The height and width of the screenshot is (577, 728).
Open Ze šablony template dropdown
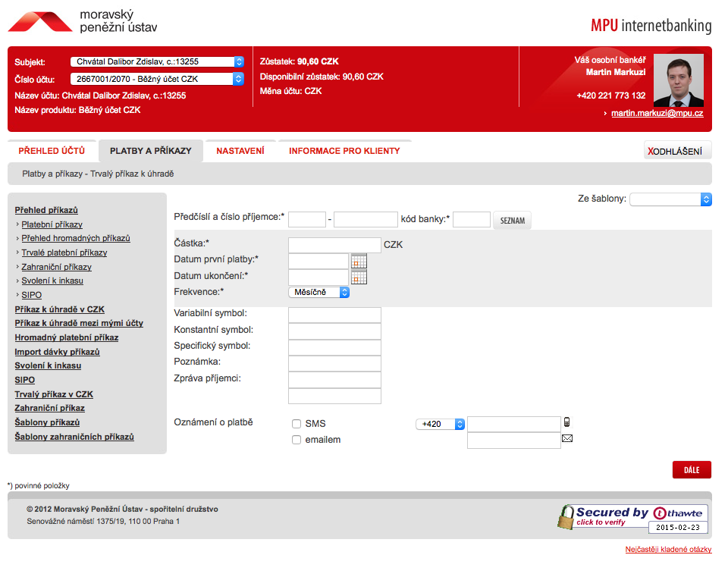(x=670, y=199)
